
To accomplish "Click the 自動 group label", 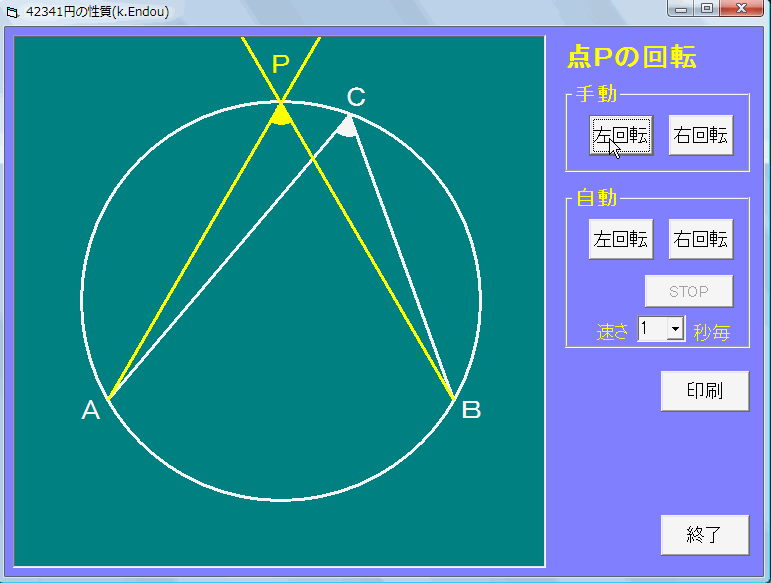I will pyautogui.click(x=596, y=198).
